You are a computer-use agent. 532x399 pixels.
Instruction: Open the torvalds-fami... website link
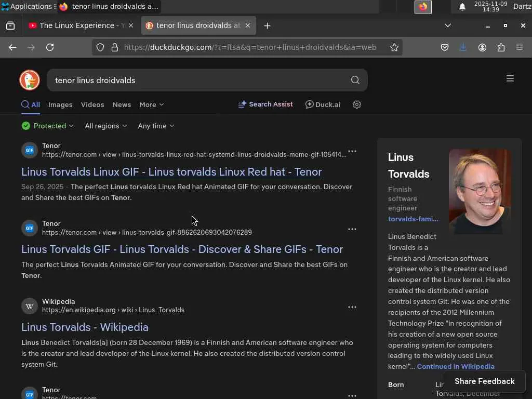point(413,219)
